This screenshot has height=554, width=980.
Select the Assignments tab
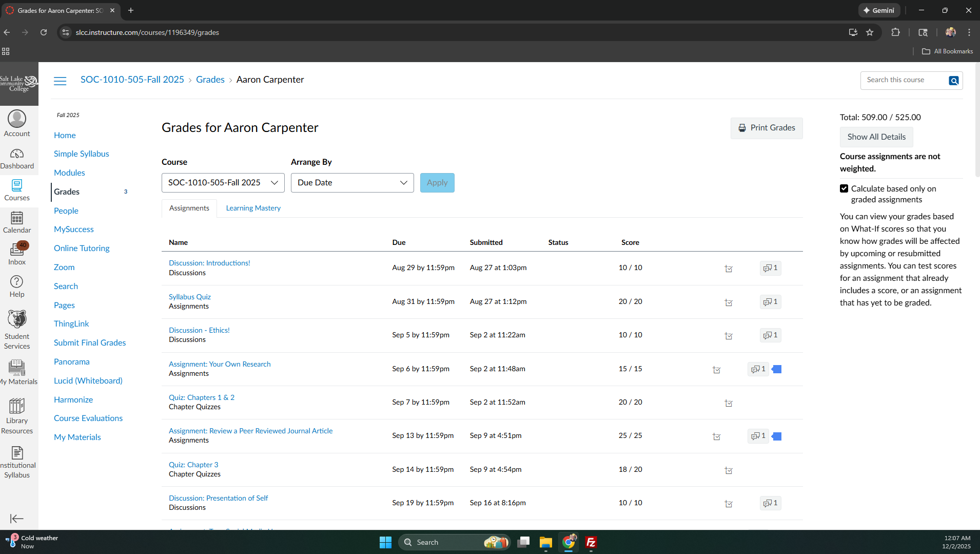pyautogui.click(x=189, y=208)
